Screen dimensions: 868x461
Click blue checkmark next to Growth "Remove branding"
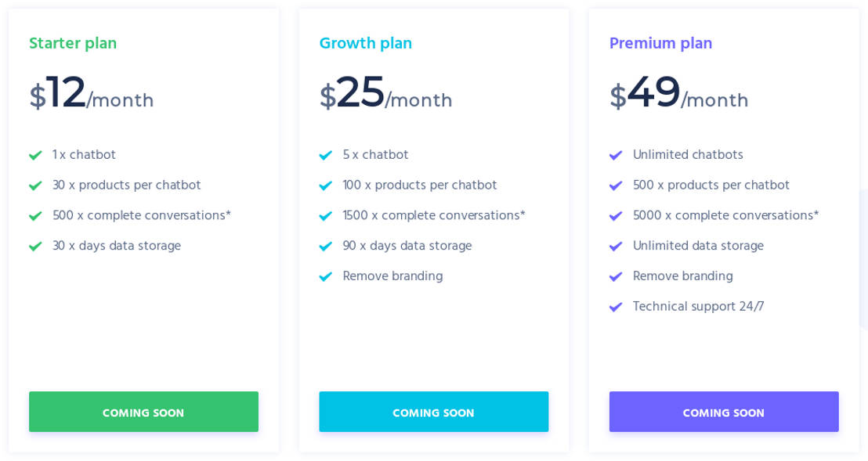tap(326, 277)
